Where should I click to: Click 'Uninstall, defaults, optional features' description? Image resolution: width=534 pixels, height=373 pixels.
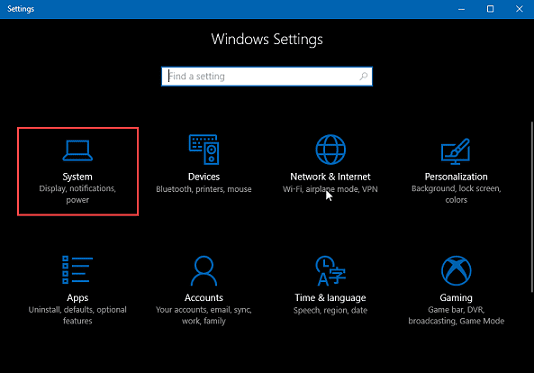click(78, 315)
